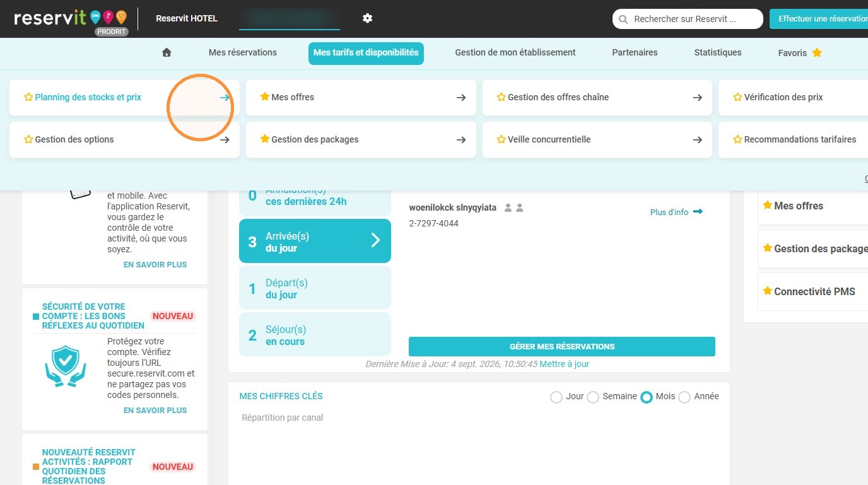Open the Mes offres shortcut in the favorites sidebar
The width and height of the screenshot is (868, 485).
point(814,206)
